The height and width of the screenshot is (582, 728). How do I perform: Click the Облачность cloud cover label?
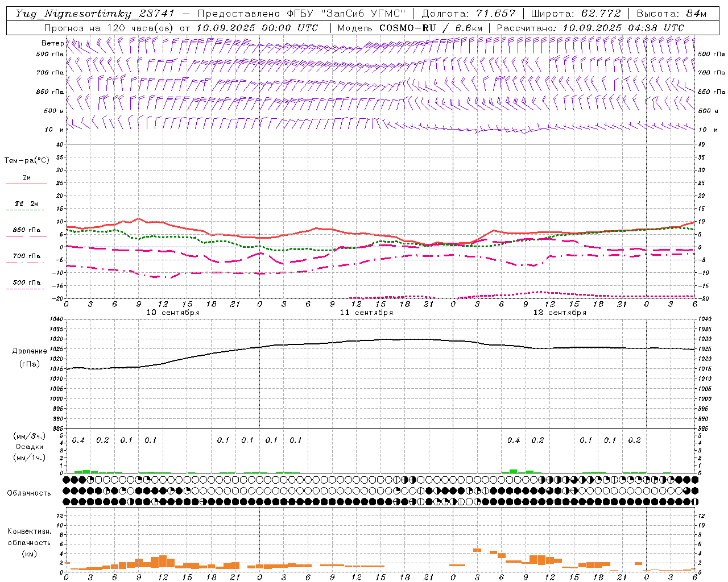[29, 493]
